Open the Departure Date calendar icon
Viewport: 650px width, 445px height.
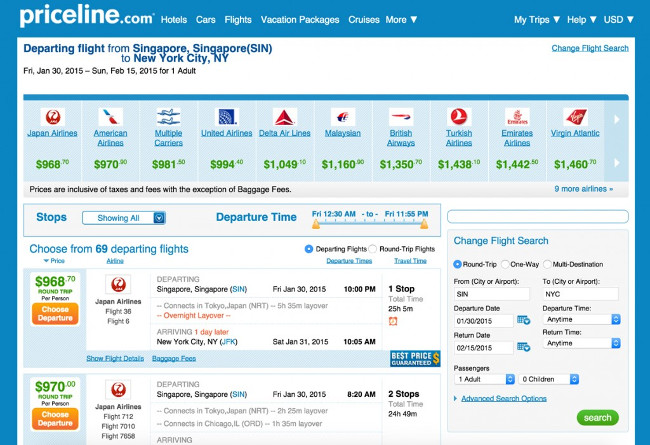pos(524,320)
